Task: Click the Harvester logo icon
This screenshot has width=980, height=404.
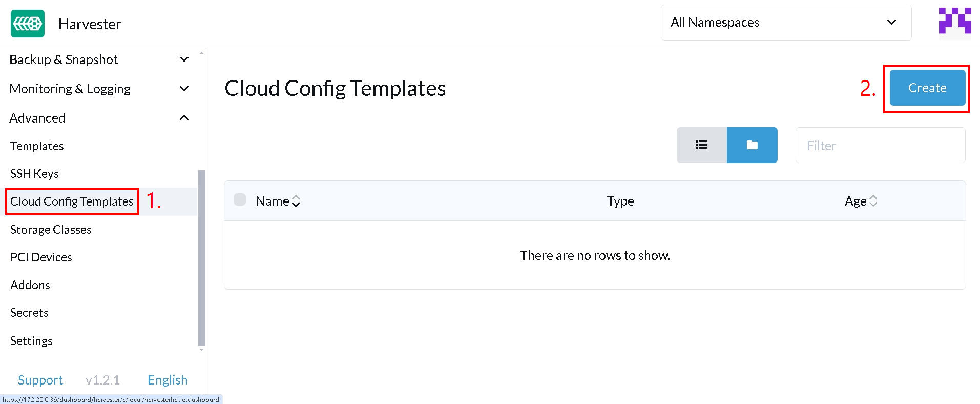Action: click(x=28, y=24)
